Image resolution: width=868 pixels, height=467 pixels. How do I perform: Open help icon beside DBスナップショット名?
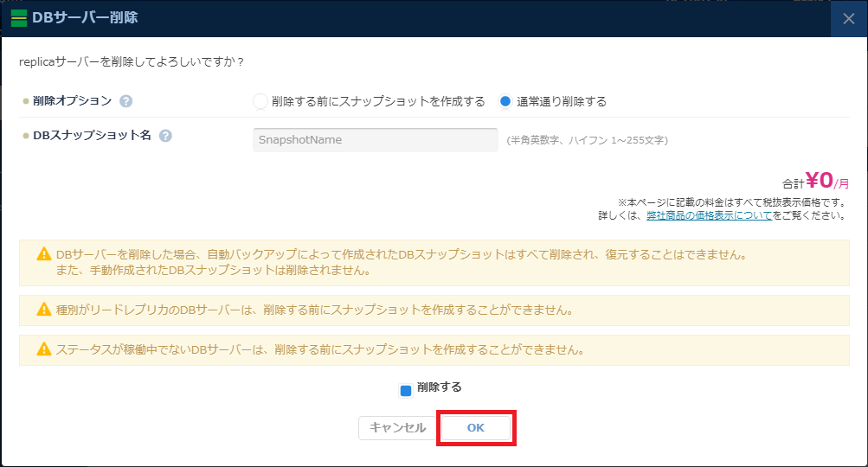[165, 136]
